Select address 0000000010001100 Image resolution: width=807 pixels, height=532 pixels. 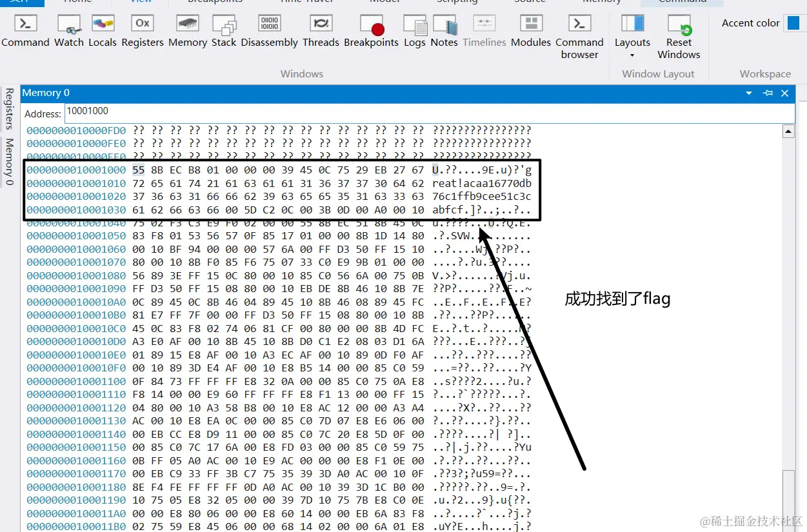click(76, 382)
